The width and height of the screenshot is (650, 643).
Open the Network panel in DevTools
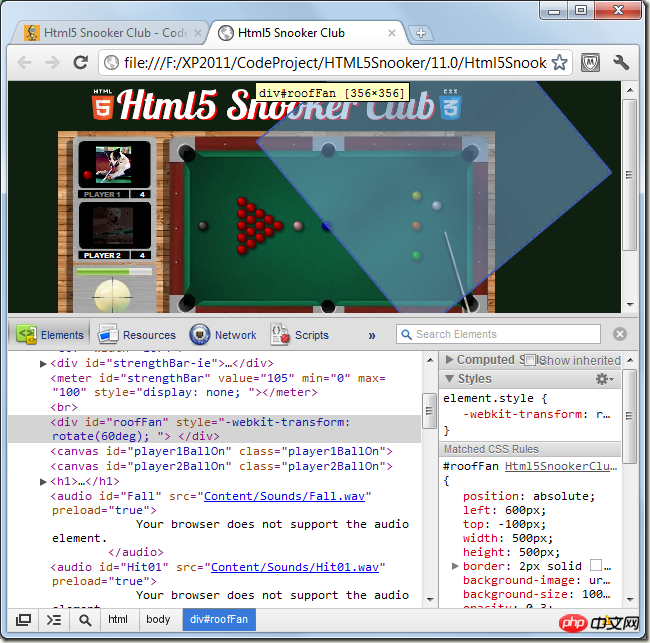[x=223, y=335]
